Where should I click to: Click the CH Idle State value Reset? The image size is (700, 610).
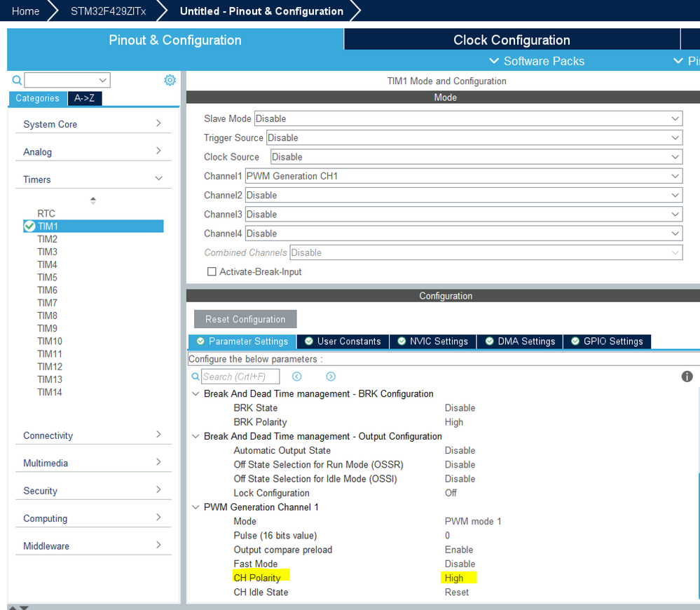tap(457, 592)
